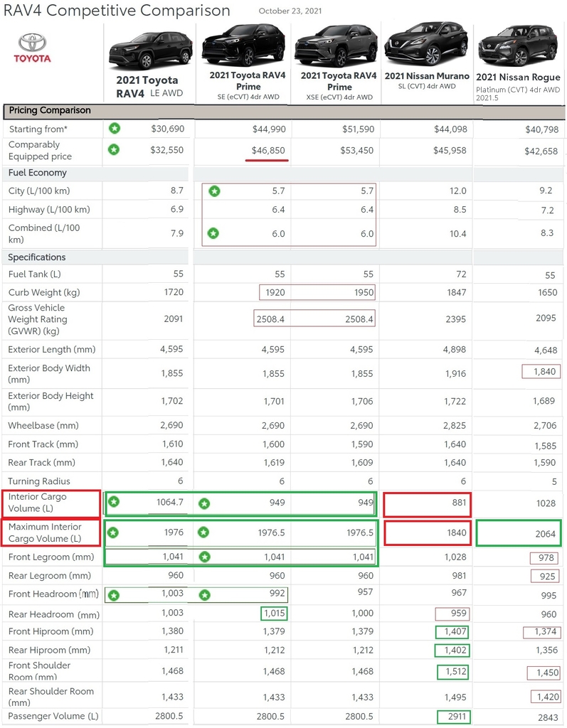The height and width of the screenshot is (728, 567).
Task: Click the $44,098 Murano starting price
Action: click(x=450, y=129)
